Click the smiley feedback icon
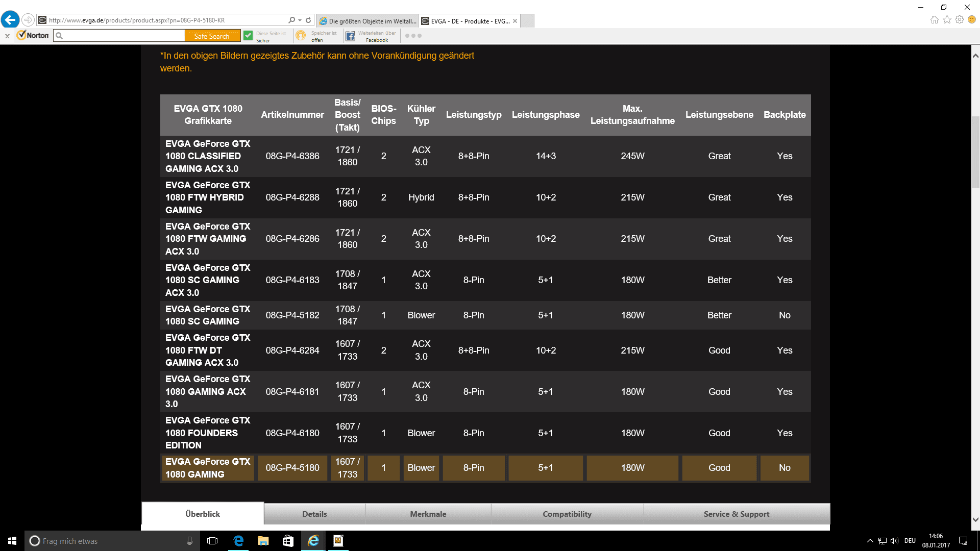 972,20
